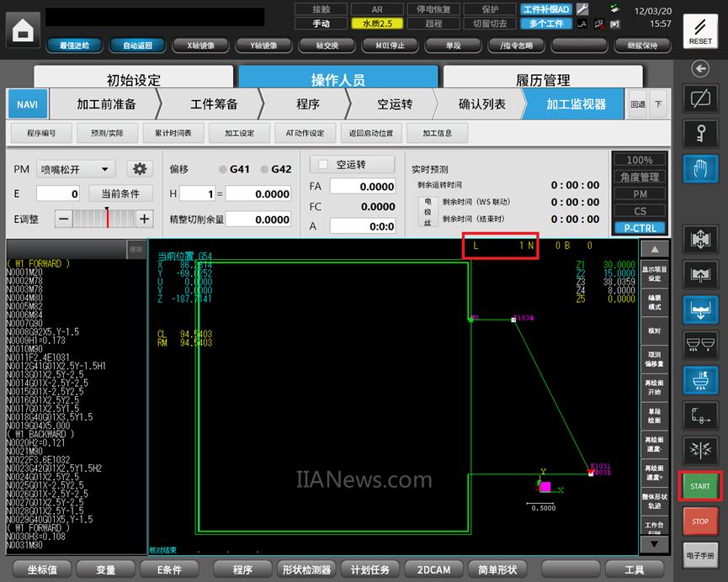The height and width of the screenshot is (582, 728).
Task: Enable the 空运转 checkbox
Action: click(x=323, y=165)
